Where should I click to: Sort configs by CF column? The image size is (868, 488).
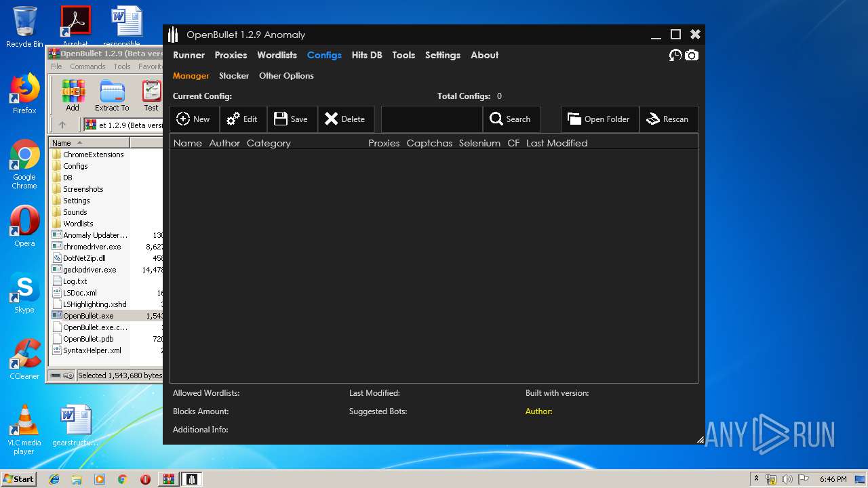point(513,143)
